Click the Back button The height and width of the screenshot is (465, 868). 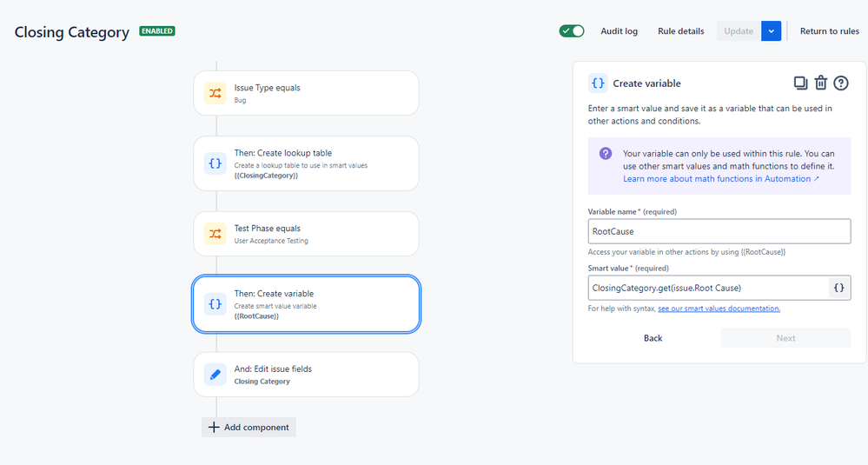click(x=653, y=338)
